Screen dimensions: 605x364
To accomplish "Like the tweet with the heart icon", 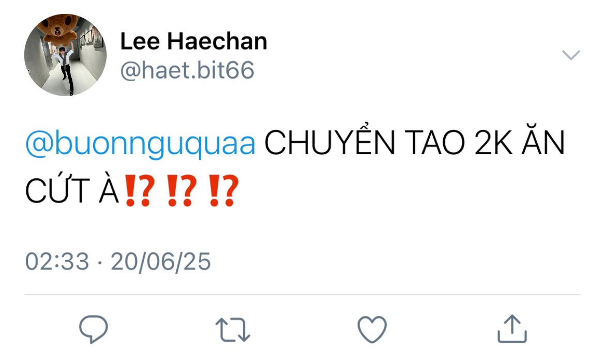I will coord(372,329).
